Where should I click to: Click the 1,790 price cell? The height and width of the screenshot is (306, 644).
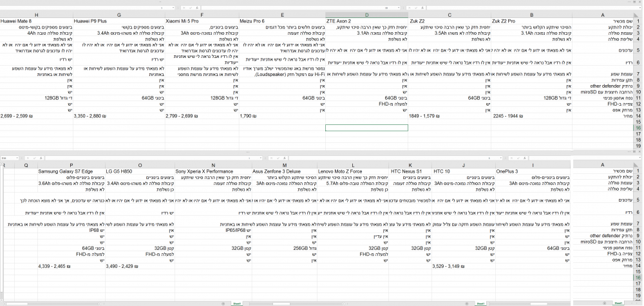(x=282, y=116)
